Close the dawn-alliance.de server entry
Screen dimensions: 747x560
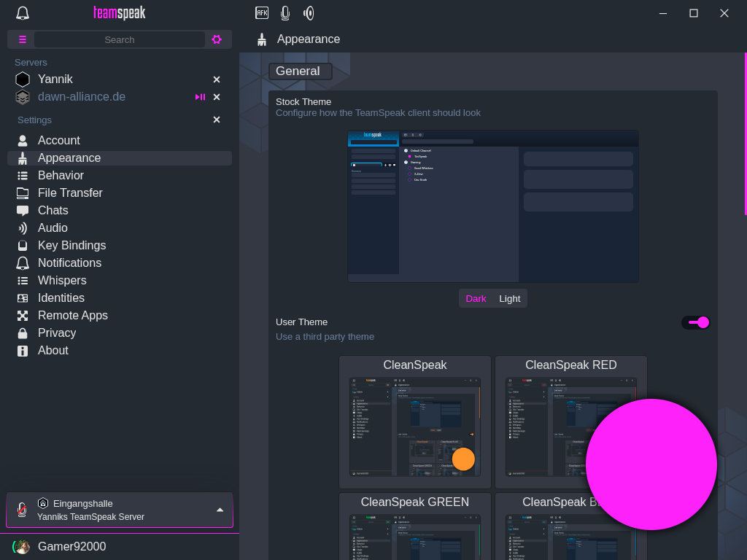coord(217,97)
